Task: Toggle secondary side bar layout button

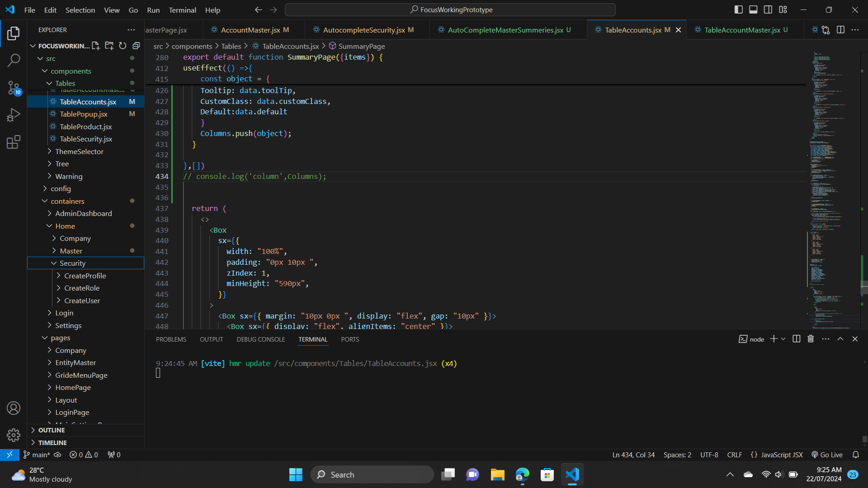Action: (x=768, y=9)
